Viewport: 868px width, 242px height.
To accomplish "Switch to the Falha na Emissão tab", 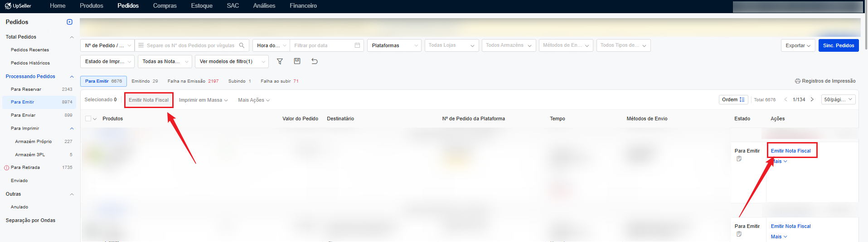I will point(193,81).
